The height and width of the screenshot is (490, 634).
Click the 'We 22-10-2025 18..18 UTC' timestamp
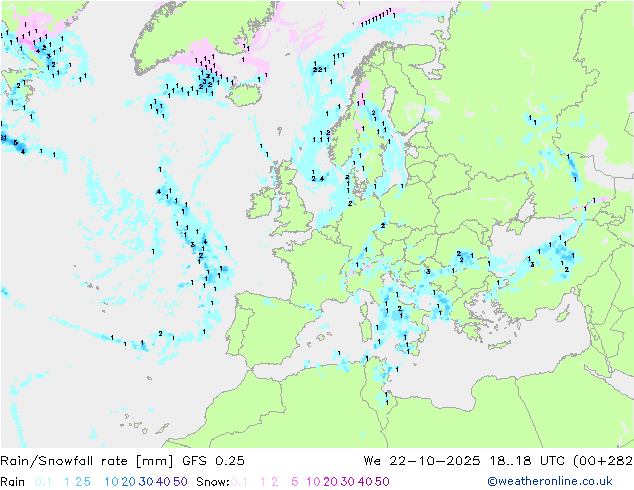point(466,461)
